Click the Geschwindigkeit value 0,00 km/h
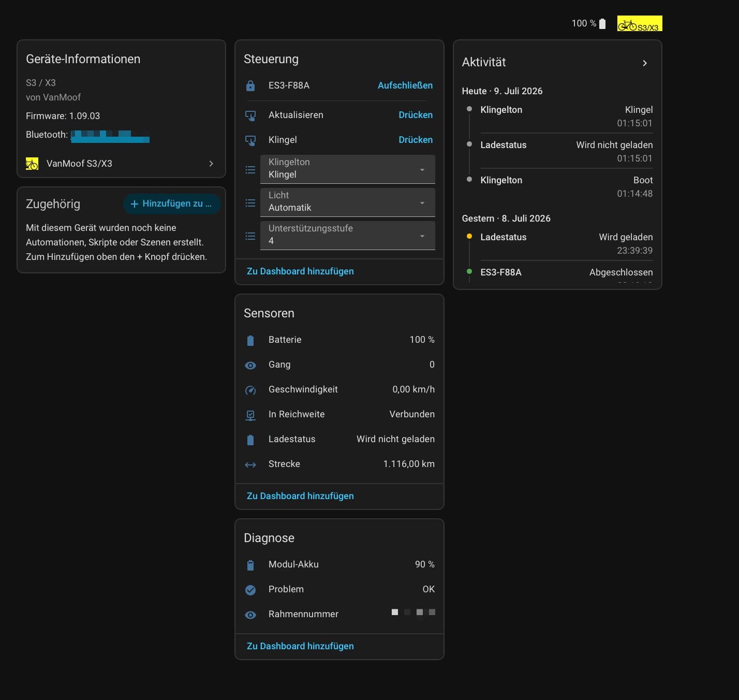The image size is (739, 700). click(x=413, y=389)
